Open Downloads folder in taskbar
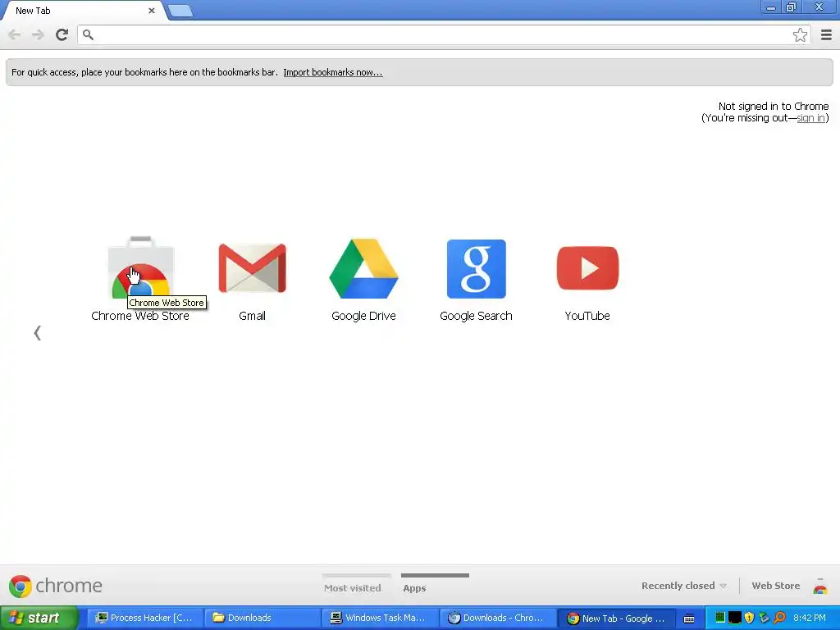 (x=262, y=618)
